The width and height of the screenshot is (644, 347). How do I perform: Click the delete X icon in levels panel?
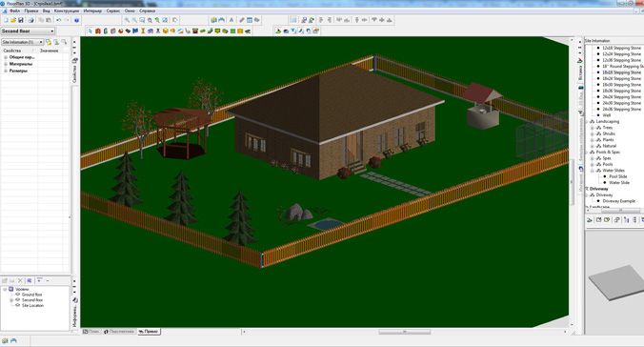[x=20, y=280]
